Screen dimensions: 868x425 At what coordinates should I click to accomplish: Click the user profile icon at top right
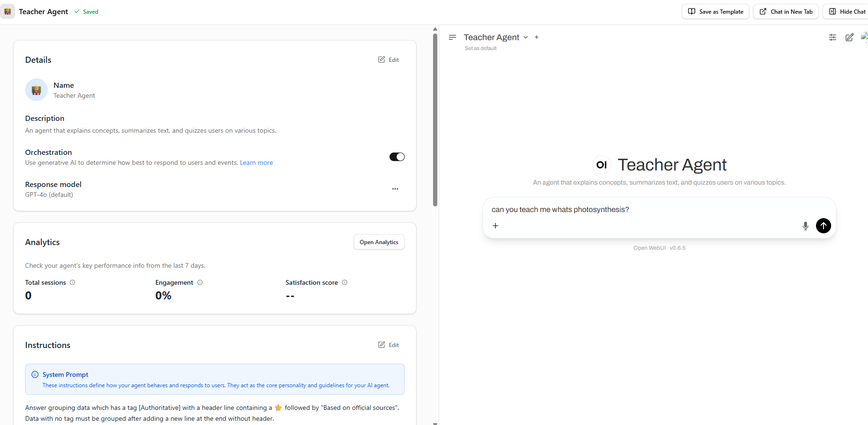coord(864,37)
